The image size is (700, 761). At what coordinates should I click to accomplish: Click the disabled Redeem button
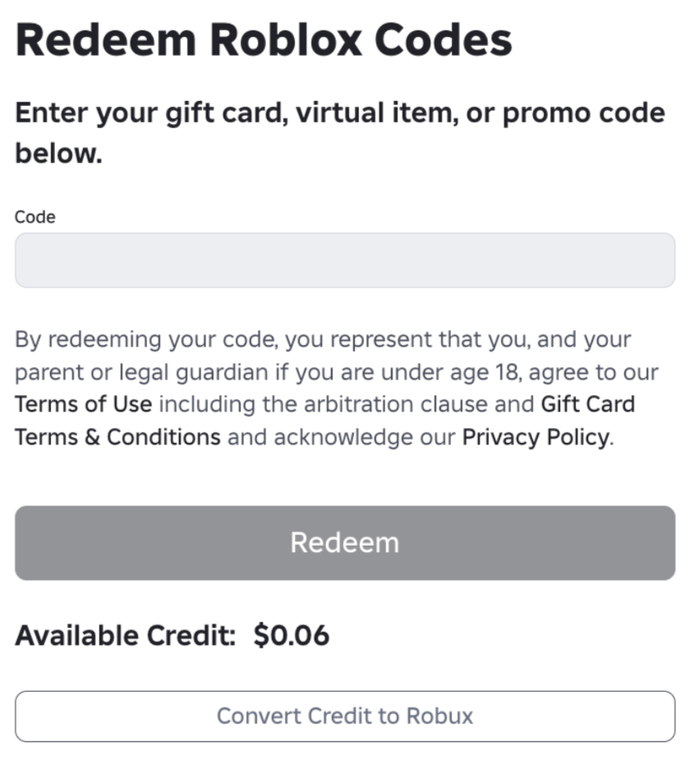pos(345,542)
